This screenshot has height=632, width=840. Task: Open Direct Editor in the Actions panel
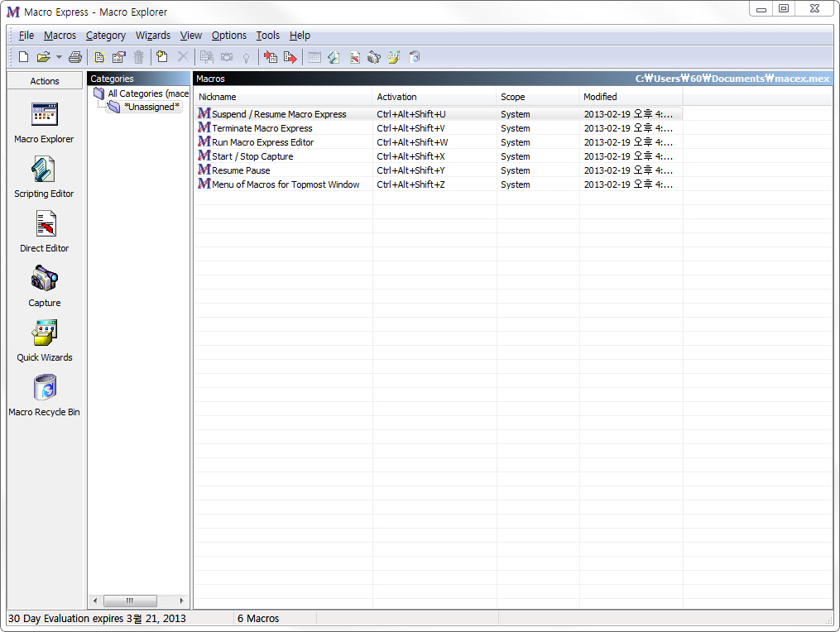click(45, 232)
